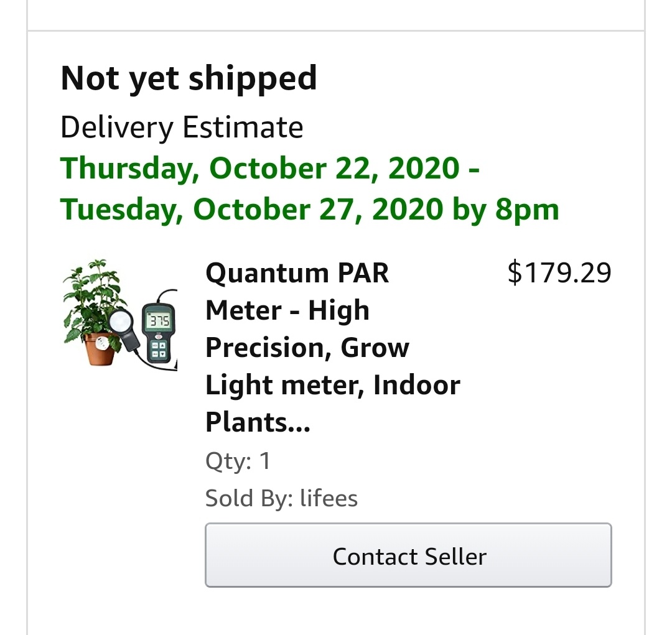Click the Light meter, Indoor title line
The width and height of the screenshot is (672, 635).
(x=333, y=385)
